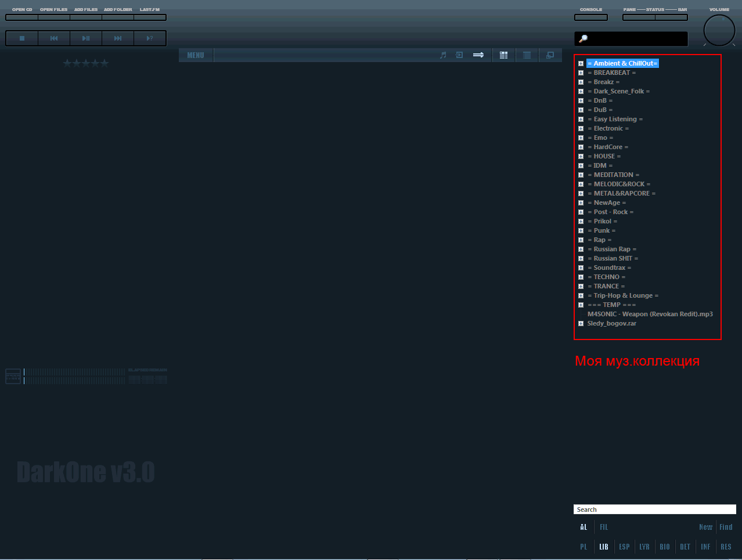Click the overlapping windows icon

[x=550, y=55]
